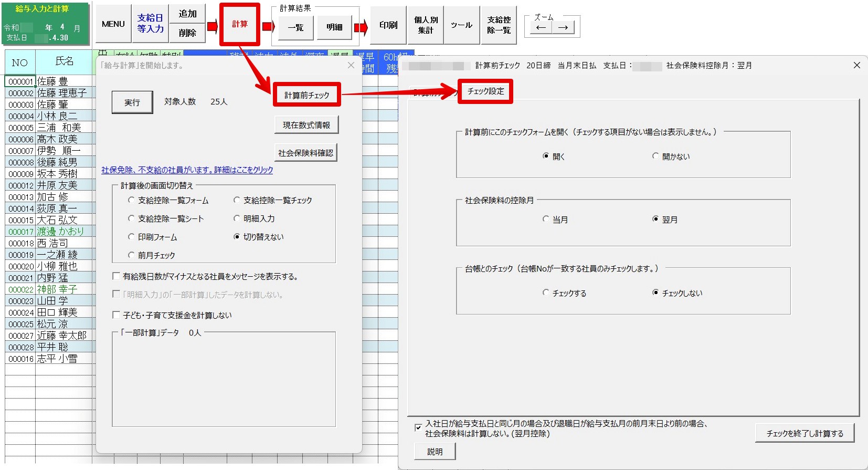This screenshot has width=868, height=470.
Task: Open 支給日等入力 from the toolbar
Action: [150, 24]
